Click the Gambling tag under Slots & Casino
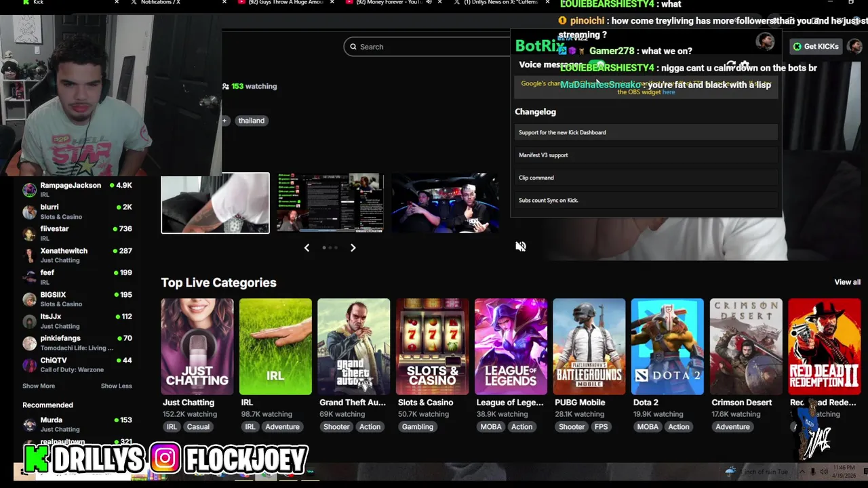 (x=417, y=427)
